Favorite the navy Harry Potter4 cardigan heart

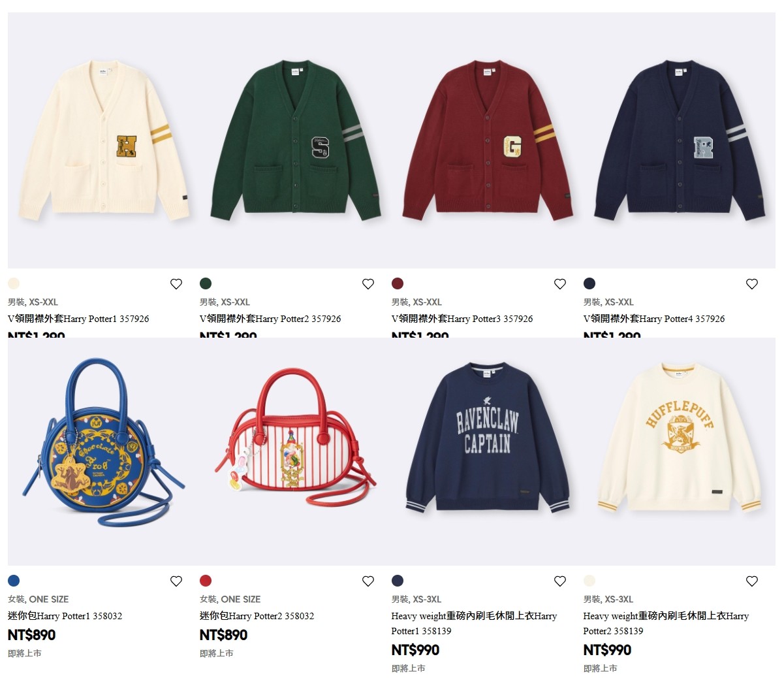(x=752, y=284)
